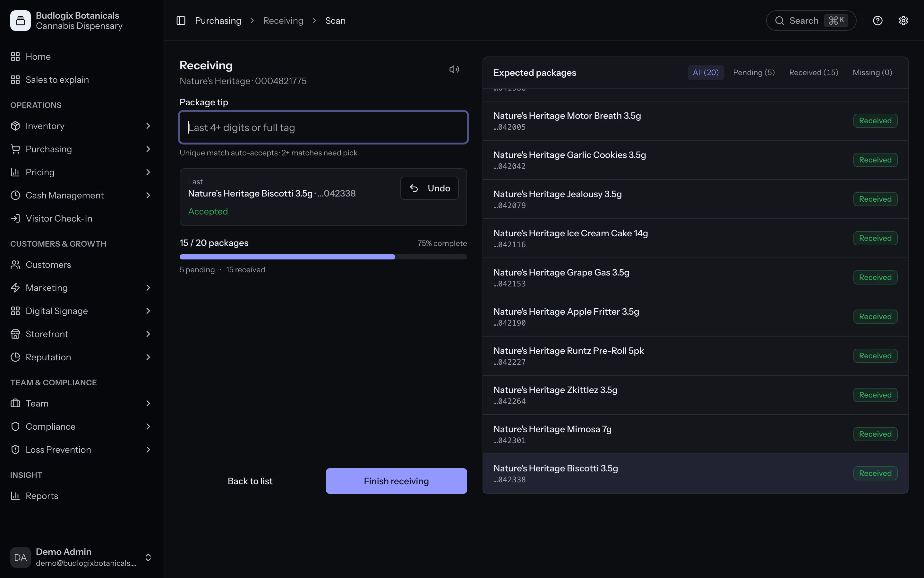Click the Pricing chart icon
Viewport: 924px width, 578px height.
[x=15, y=172]
